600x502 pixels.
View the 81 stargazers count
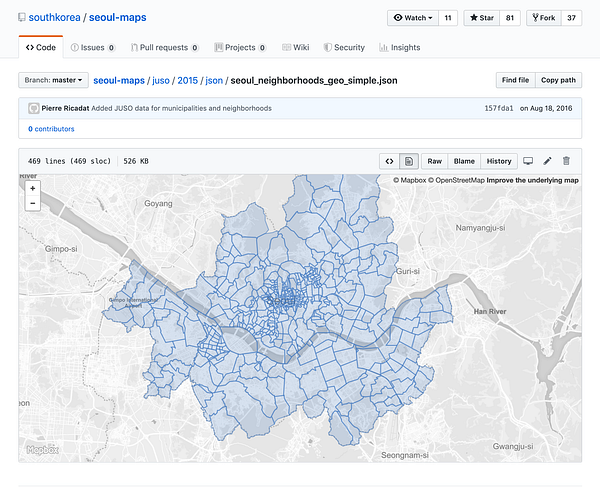[510, 18]
